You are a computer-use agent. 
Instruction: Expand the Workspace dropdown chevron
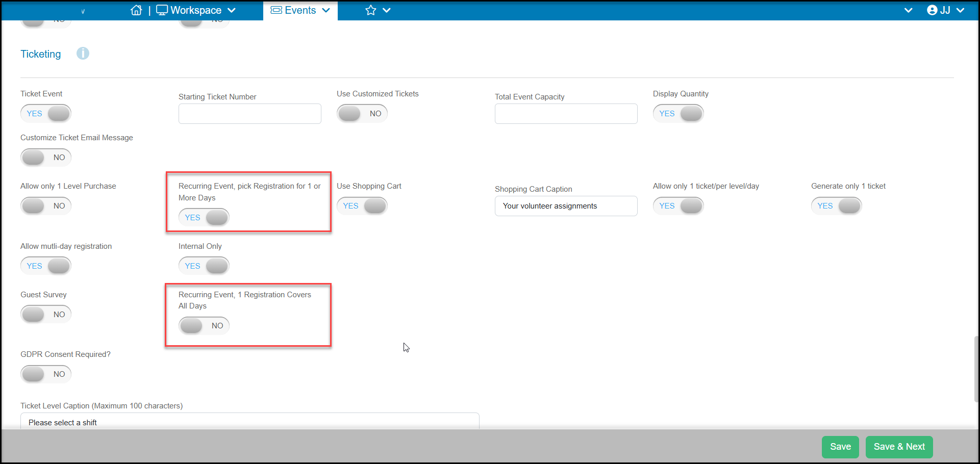click(x=232, y=10)
